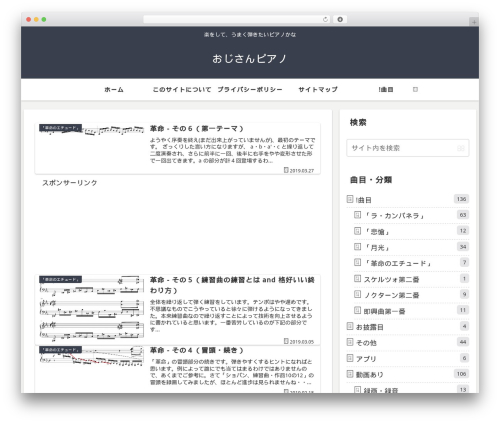Viewport: 500px width, 423px height.
Task: Open 「悲愴」 category
Action: [411, 231]
